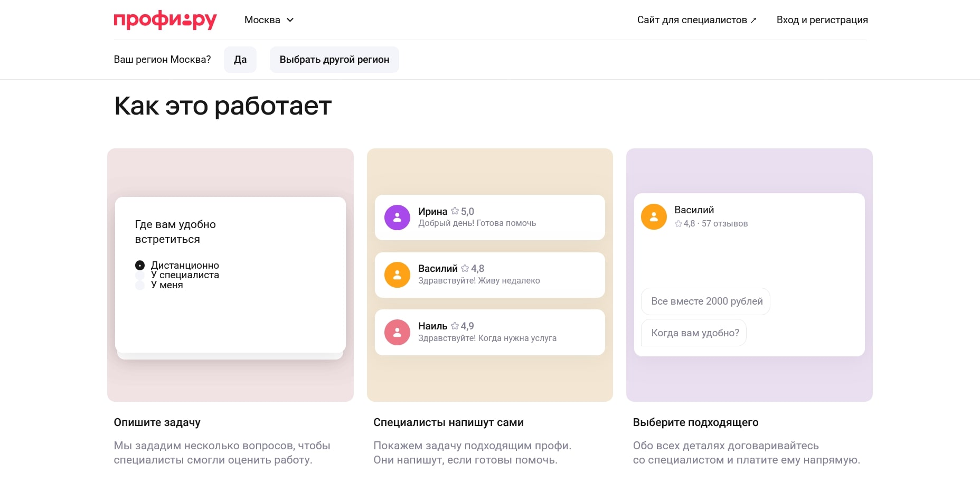
Task: Select the Дистанционно radio button
Action: (140, 265)
